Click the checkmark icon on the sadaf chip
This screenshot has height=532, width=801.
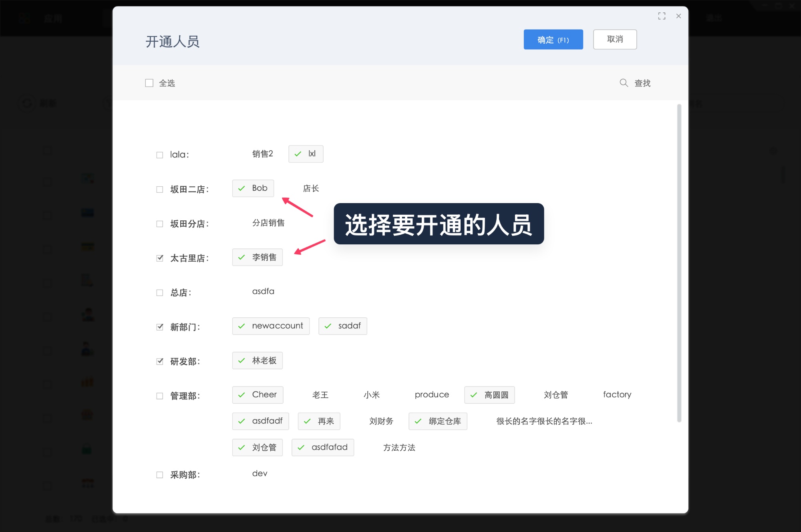click(328, 326)
